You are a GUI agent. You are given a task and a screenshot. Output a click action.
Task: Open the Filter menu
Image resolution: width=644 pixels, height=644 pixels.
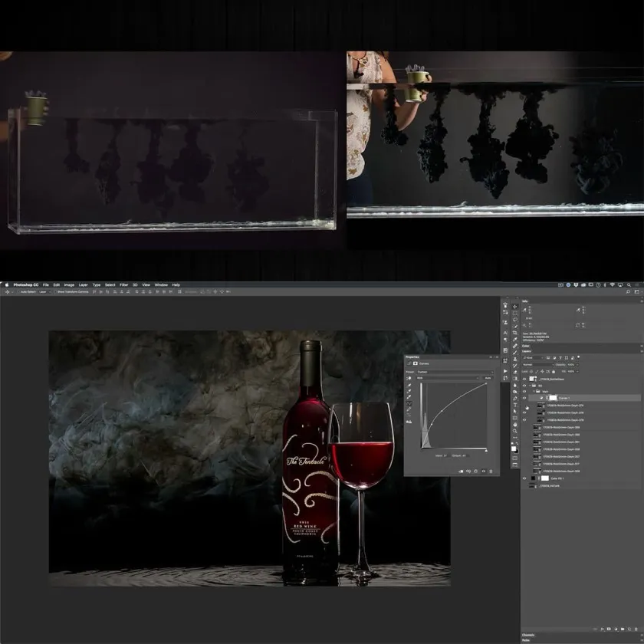tap(123, 284)
